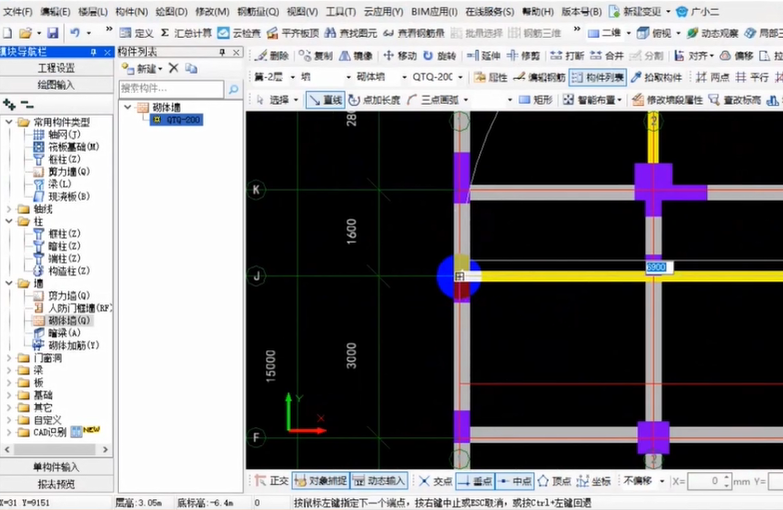Select 砌体加筋(Y) in the tree
Image resolution: width=783 pixels, height=510 pixels.
[x=65, y=345]
